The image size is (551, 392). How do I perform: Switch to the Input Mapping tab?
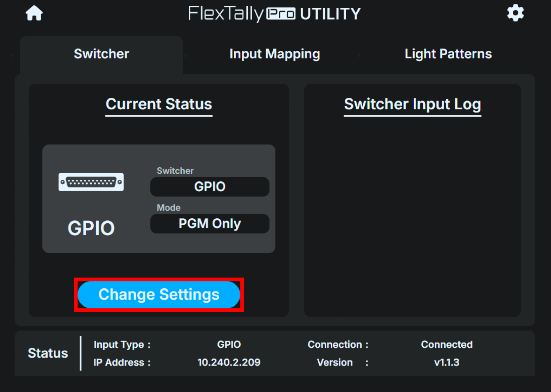coord(274,54)
